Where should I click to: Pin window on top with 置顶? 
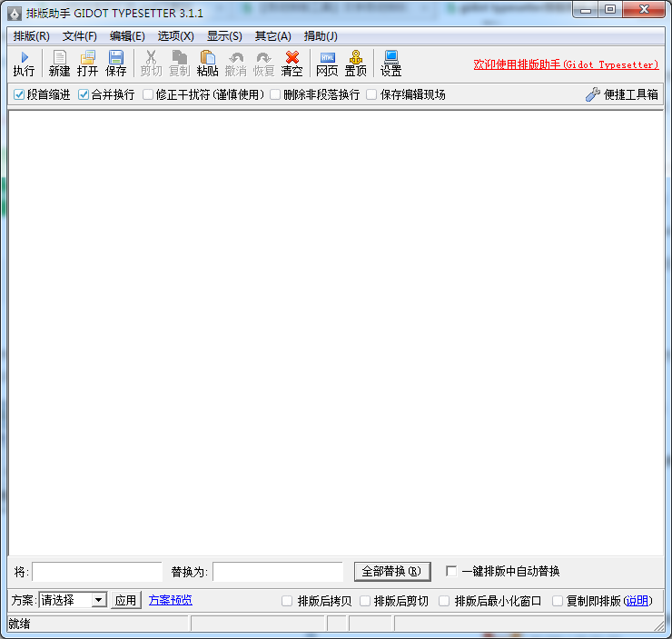point(356,64)
